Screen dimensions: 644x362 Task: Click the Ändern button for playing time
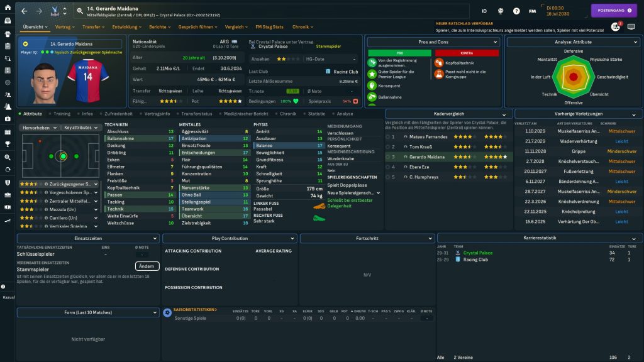coord(147,266)
